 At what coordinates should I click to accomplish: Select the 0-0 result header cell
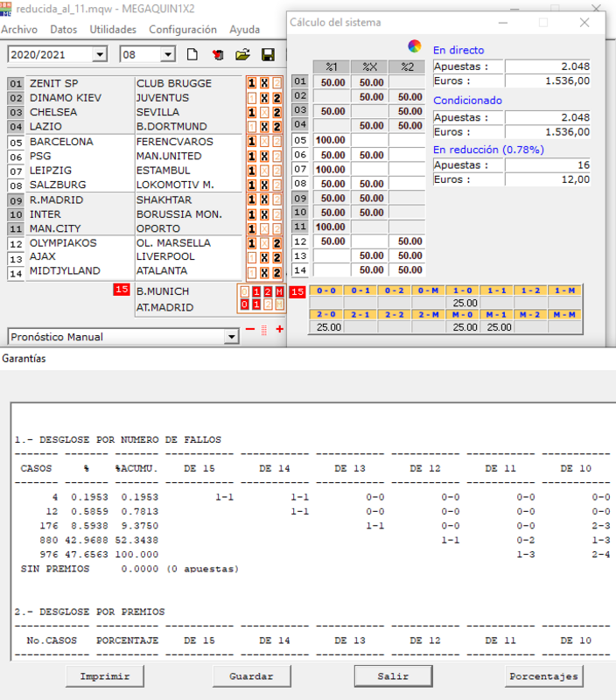click(326, 290)
